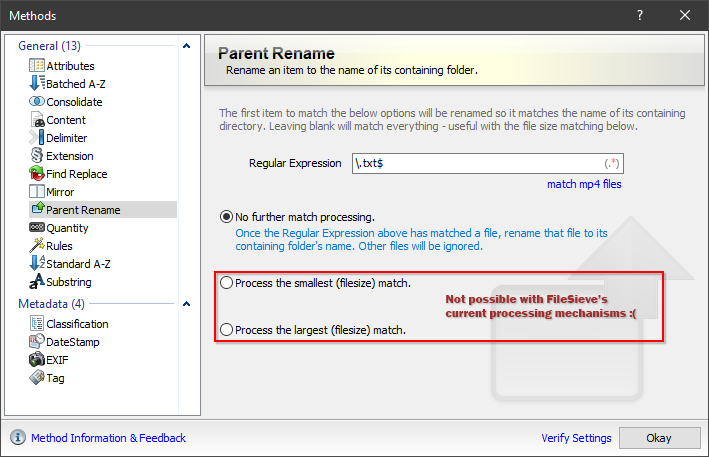Click the Consolidate method icon
This screenshot has width=709, height=457.
tap(38, 102)
